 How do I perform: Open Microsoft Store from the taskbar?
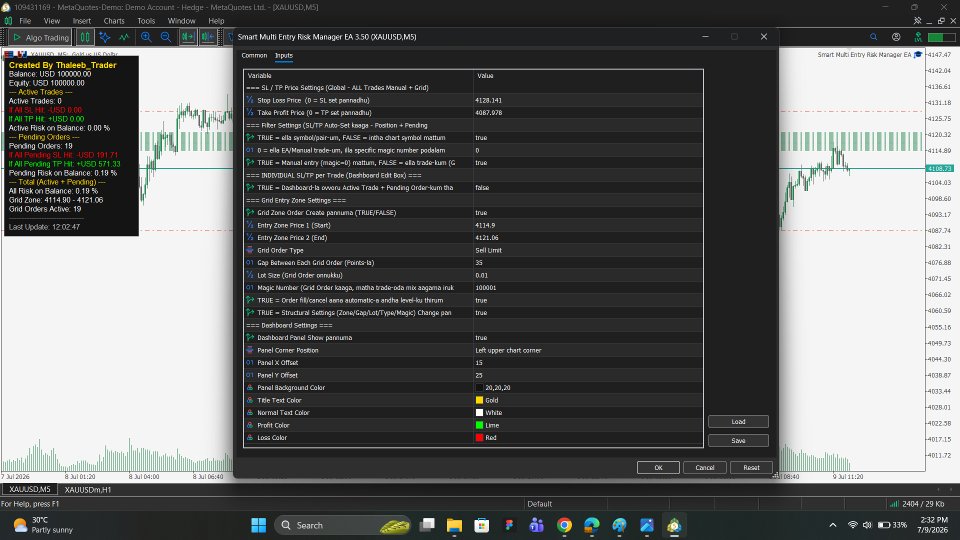tap(482, 525)
